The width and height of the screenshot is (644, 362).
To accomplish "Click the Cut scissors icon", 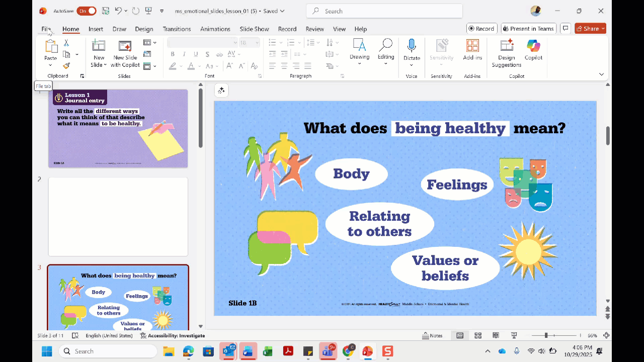I will point(66,43).
